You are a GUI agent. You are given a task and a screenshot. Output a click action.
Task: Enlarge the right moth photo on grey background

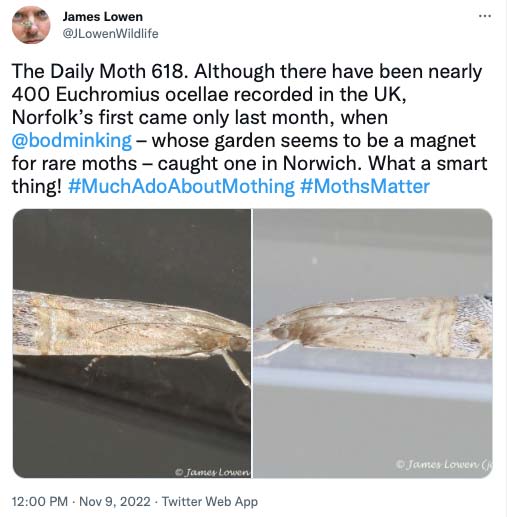(373, 343)
